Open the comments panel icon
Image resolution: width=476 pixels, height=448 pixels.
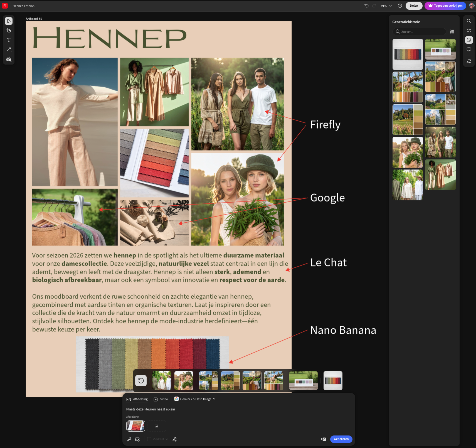469,50
